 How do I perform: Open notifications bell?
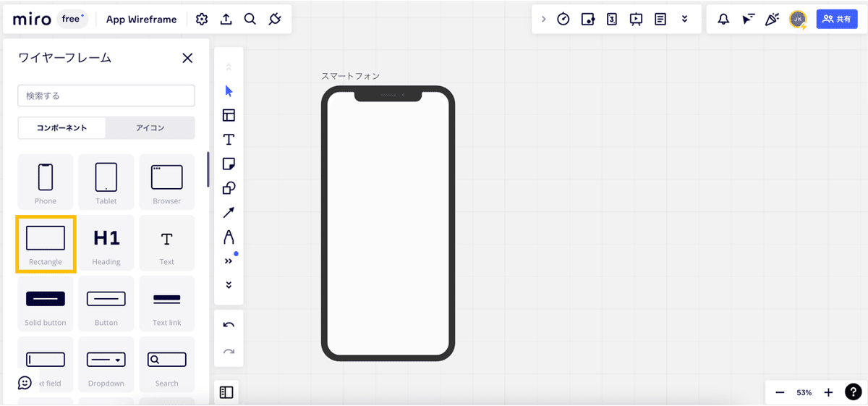(x=723, y=20)
